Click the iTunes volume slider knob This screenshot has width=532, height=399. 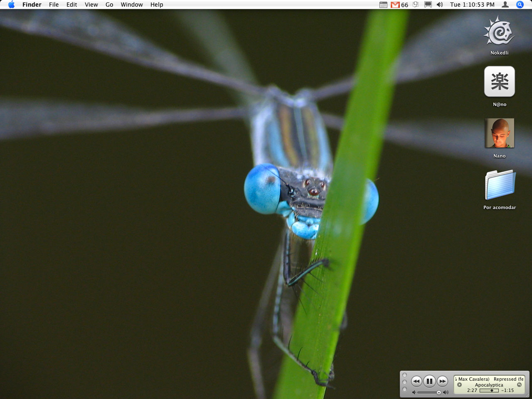coord(438,392)
